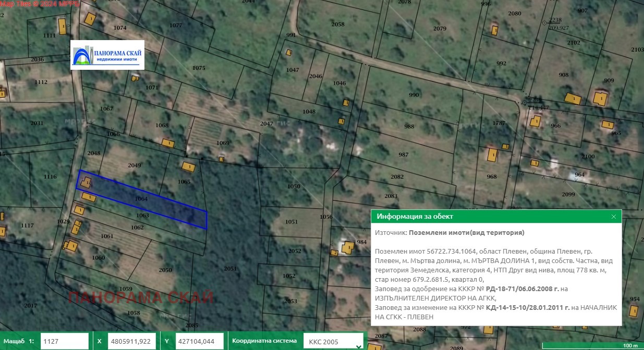The width and height of the screenshot is (644, 350).
Task: Click the building icon above parcel 1047
Action: [288, 52]
